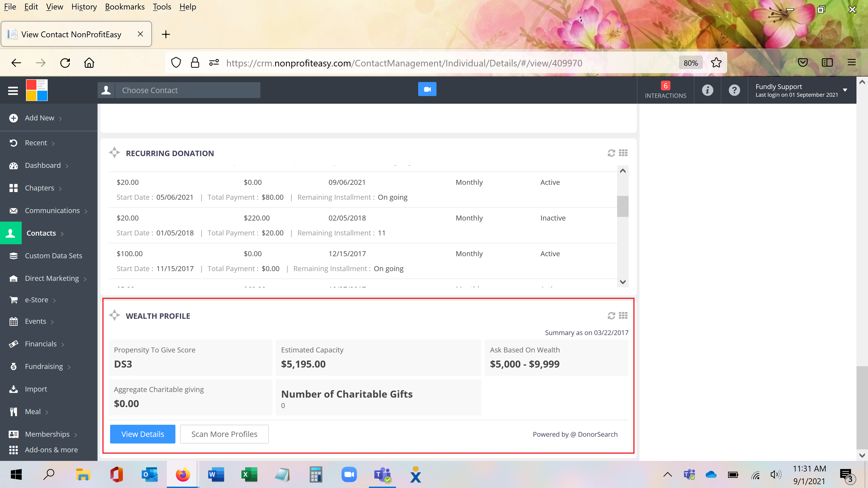Open Interactions notifications with badge 6
The height and width of the screenshot is (488, 868).
tap(665, 90)
